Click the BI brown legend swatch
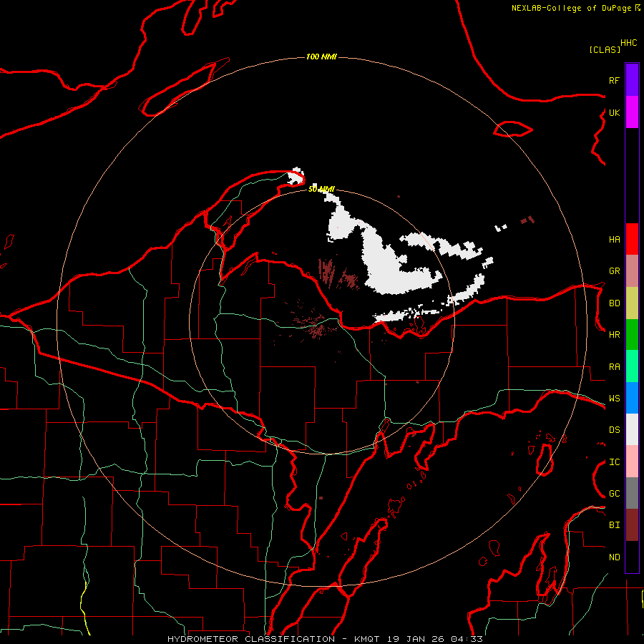The image size is (644, 644). pyautogui.click(x=632, y=525)
